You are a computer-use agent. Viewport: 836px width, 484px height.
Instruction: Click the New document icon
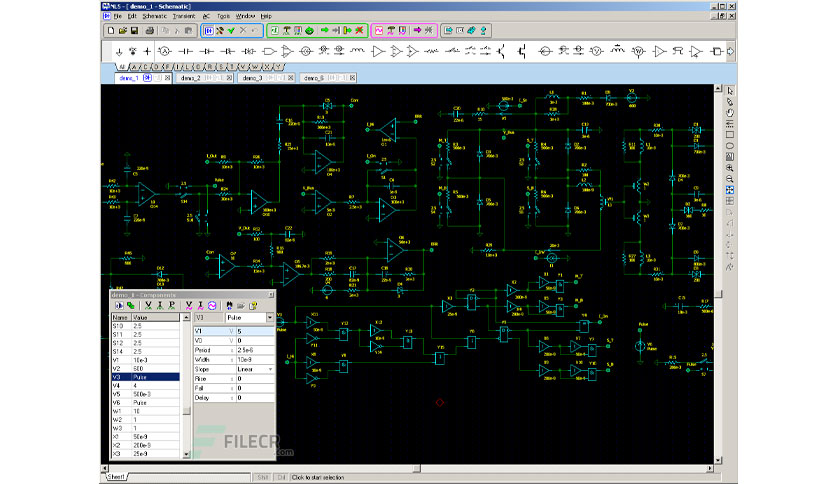coord(111,31)
